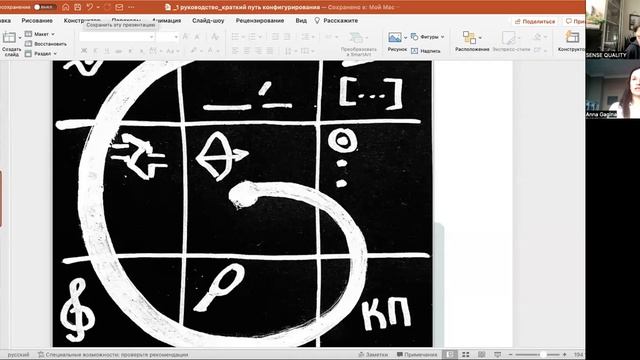Open the Анимация ribbon tab

coord(167,20)
